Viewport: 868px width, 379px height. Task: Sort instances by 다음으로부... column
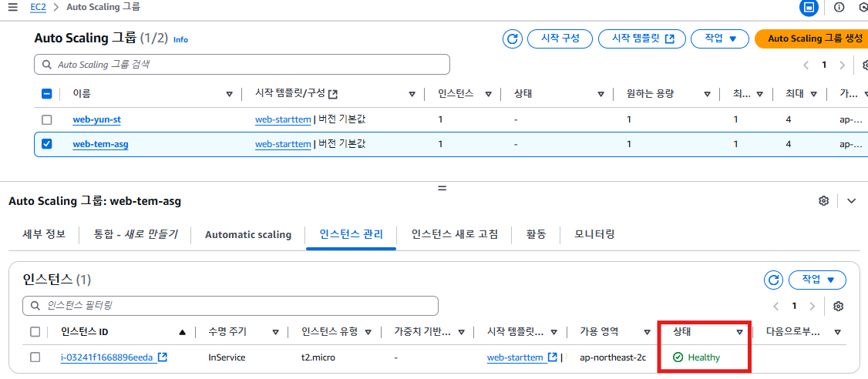click(x=837, y=332)
